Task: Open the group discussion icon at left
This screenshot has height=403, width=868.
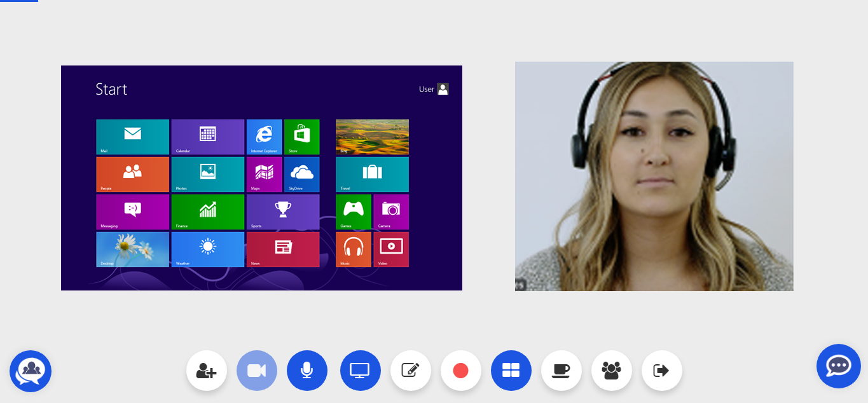Action: 31,371
